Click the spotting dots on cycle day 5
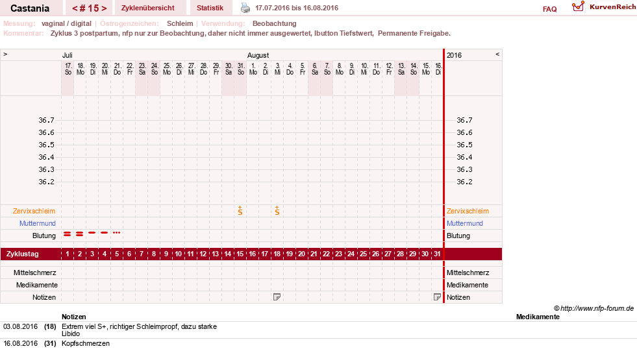637x364 pixels. pyautogui.click(x=117, y=232)
